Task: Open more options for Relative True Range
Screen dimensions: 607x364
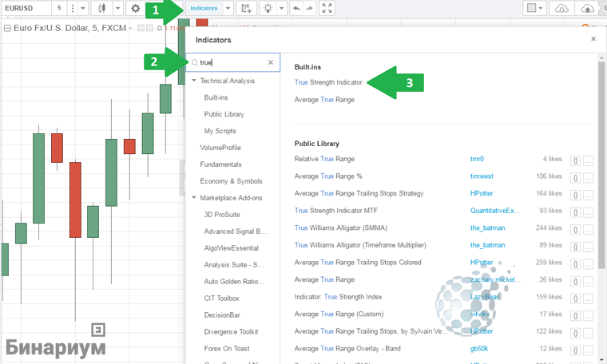Action: coord(588,160)
